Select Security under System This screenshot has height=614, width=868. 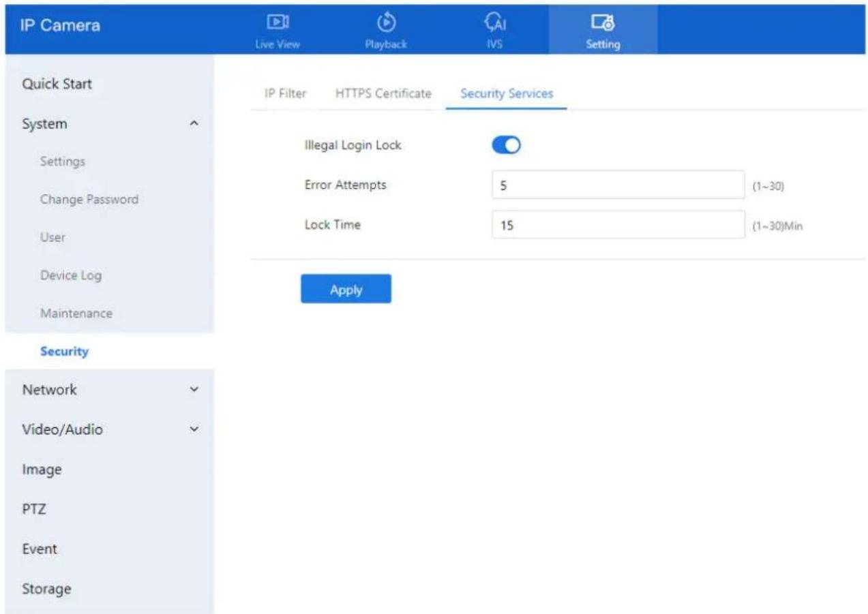tap(64, 352)
